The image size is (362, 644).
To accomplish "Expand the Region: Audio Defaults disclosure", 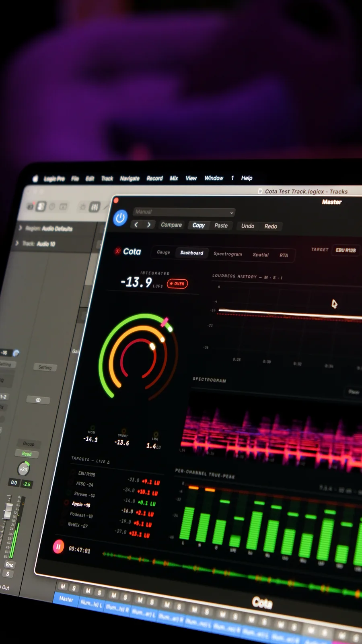I will [x=21, y=228].
